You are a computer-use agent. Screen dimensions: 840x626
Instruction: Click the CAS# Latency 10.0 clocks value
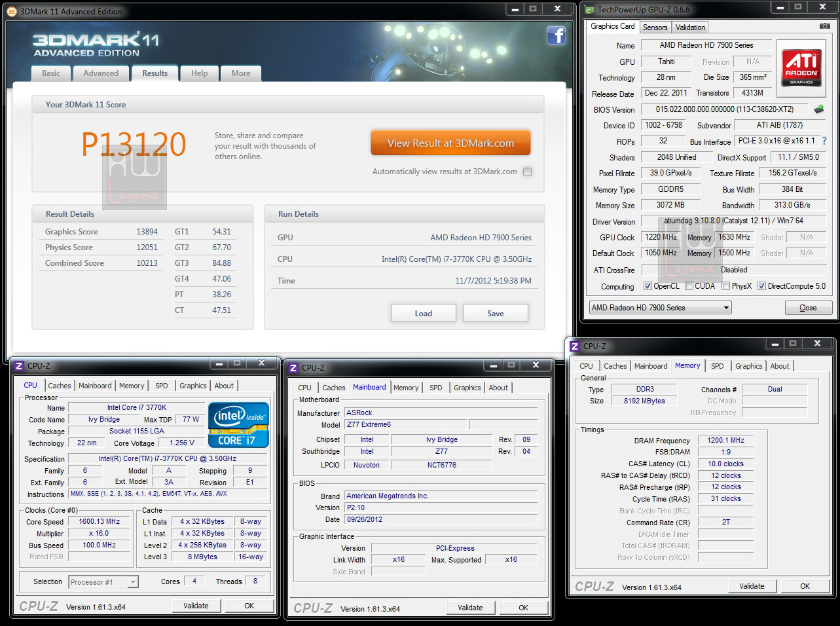pos(725,464)
